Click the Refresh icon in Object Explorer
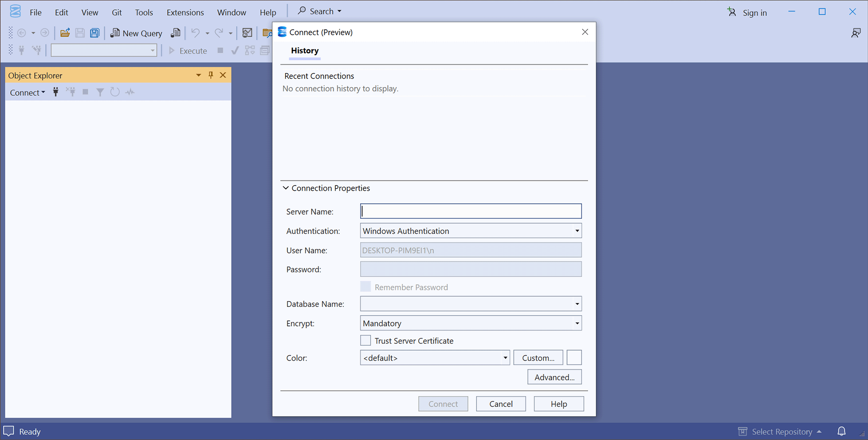 [115, 92]
